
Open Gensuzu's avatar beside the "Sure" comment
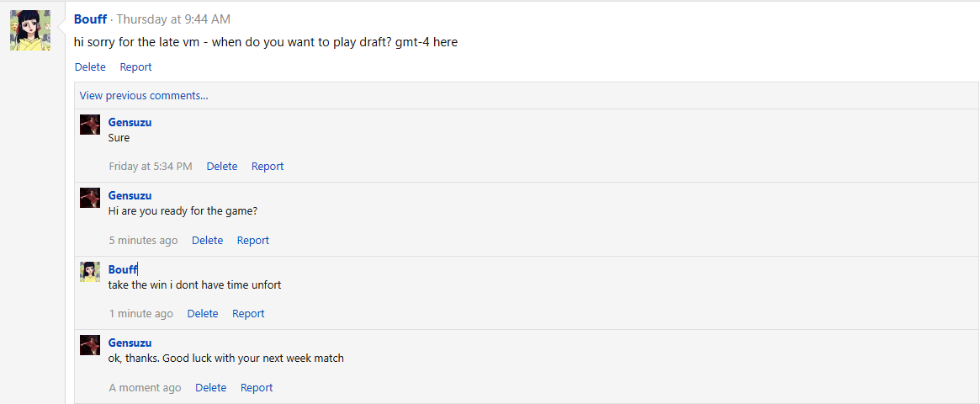tap(90, 125)
